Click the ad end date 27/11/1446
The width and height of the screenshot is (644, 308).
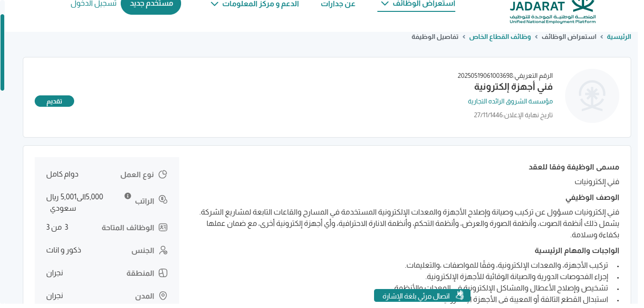[x=489, y=115]
